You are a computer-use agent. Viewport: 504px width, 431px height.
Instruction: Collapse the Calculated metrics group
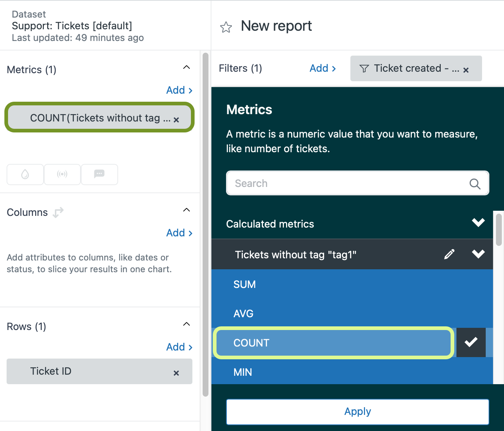[478, 222]
